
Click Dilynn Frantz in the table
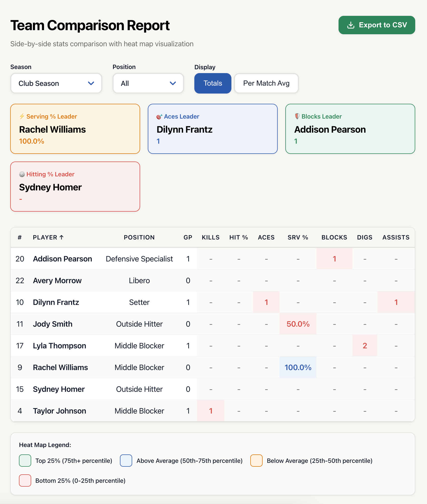(x=56, y=302)
